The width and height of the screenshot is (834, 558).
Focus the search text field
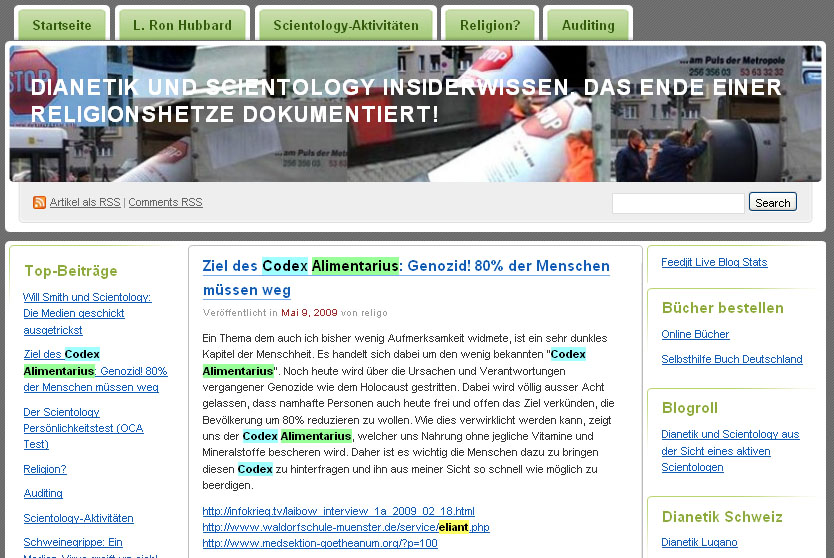pos(677,203)
